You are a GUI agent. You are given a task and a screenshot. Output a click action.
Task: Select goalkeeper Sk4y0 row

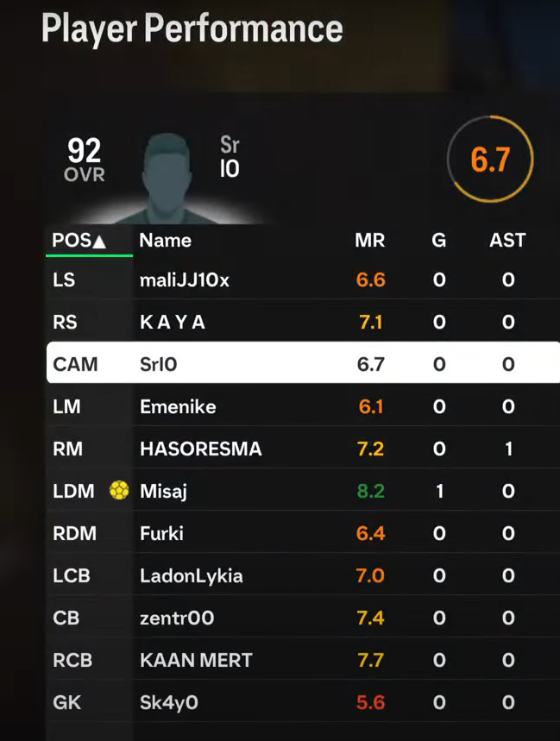[x=303, y=702]
